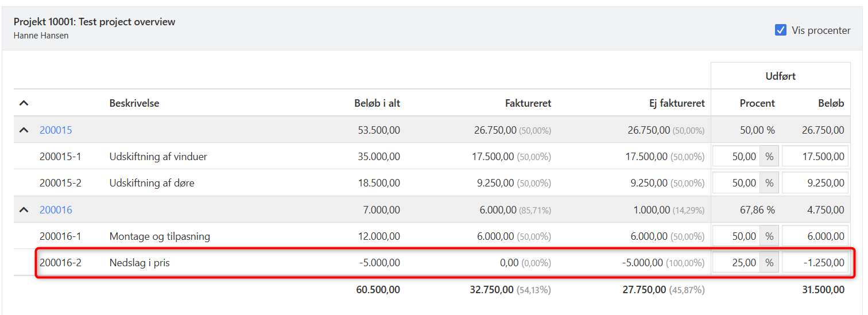Select total amount 53.500,00
Viewport: 868px width, 315px height.
click(379, 130)
